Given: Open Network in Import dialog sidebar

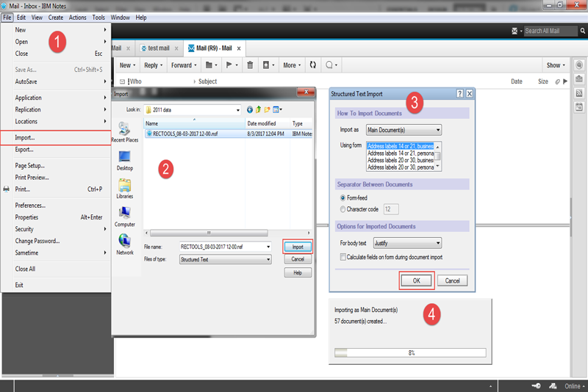Looking at the screenshot, I should [124, 244].
